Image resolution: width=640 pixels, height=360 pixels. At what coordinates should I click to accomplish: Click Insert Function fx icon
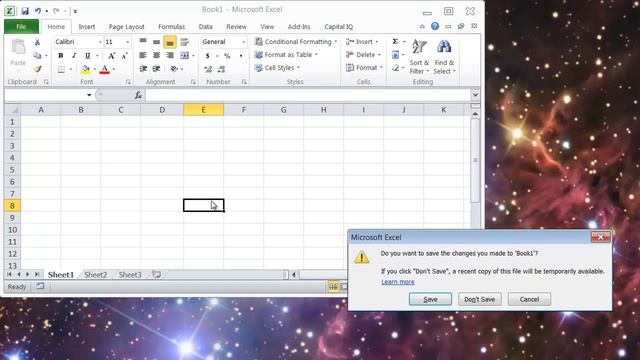click(x=138, y=95)
